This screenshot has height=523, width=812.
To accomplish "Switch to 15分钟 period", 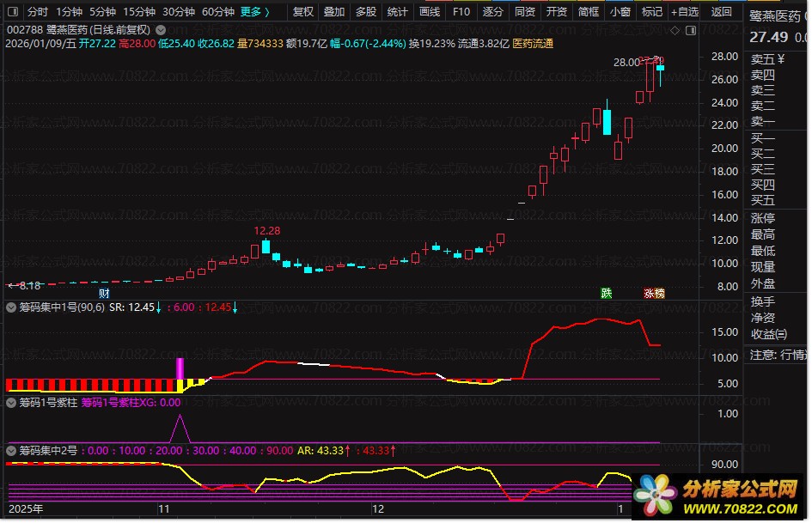I will coord(139,11).
